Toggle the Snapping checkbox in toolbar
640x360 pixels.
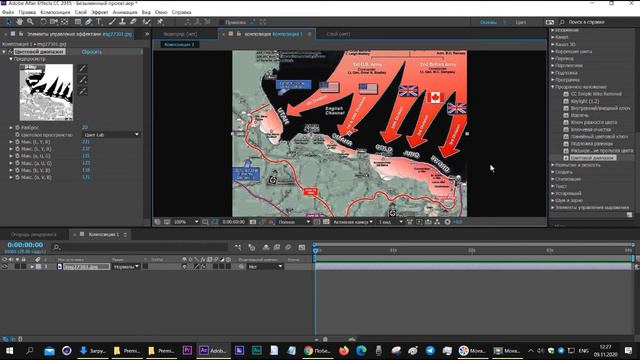click(x=222, y=22)
